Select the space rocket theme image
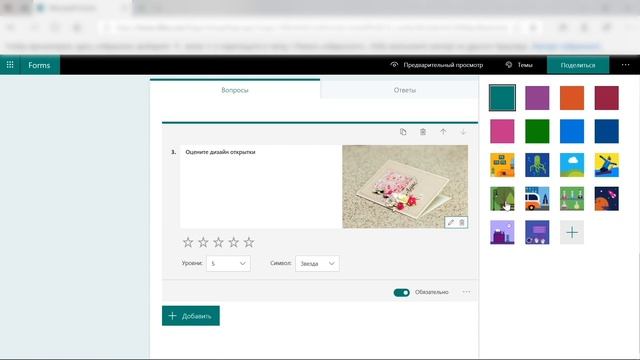This screenshot has width=640, height=360. [607, 199]
